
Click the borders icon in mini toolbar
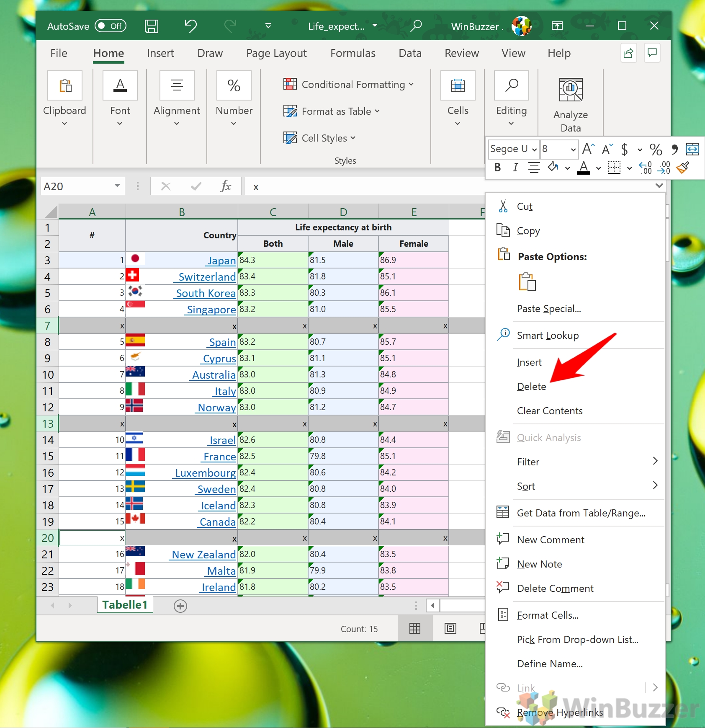pyautogui.click(x=614, y=168)
